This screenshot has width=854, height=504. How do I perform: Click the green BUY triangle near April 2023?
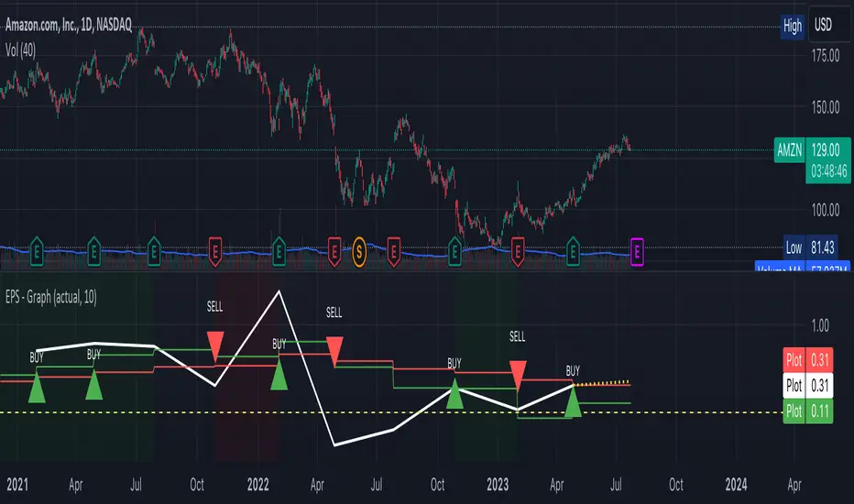pos(573,402)
